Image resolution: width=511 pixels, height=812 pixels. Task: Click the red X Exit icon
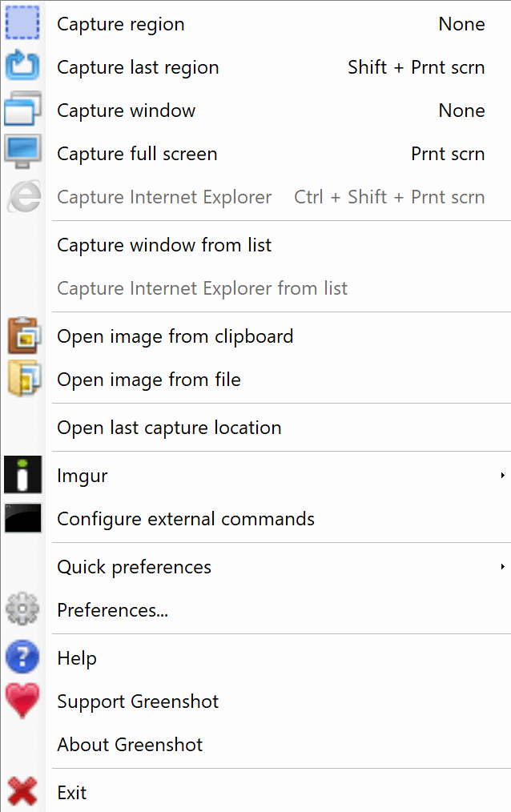point(22,791)
